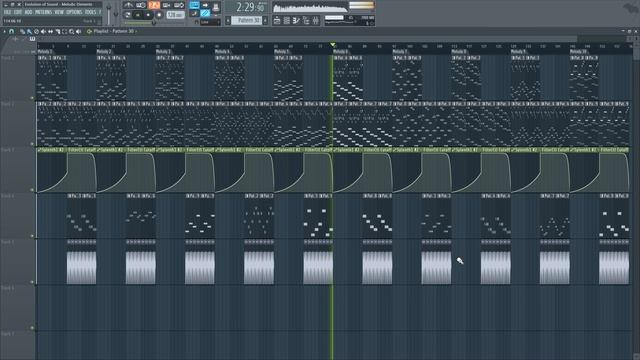
Task: Adjust the master pitch slider
Action: click(x=116, y=13)
